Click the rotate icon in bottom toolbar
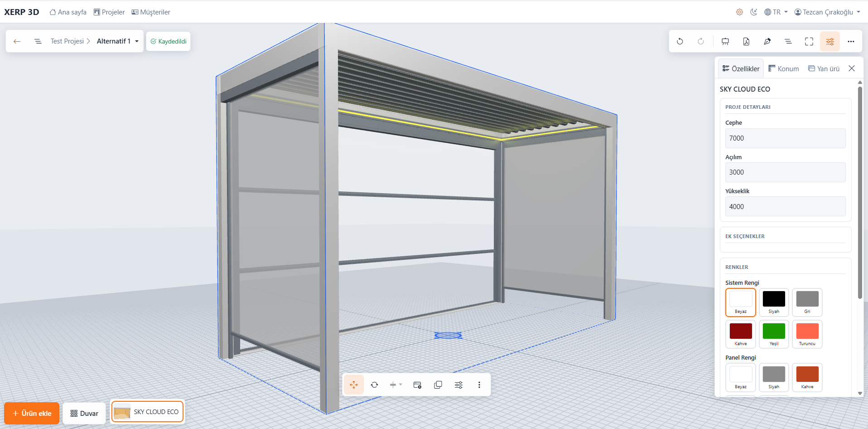 tap(374, 385)
